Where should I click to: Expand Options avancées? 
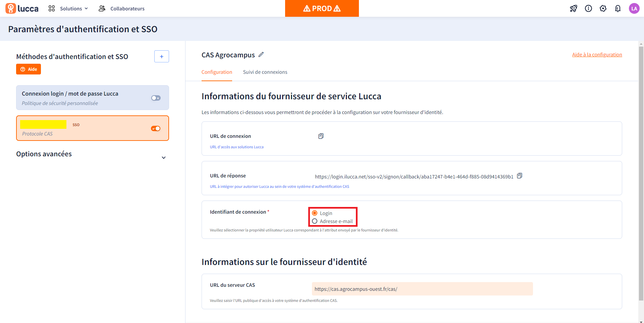(x=164, y=158)
